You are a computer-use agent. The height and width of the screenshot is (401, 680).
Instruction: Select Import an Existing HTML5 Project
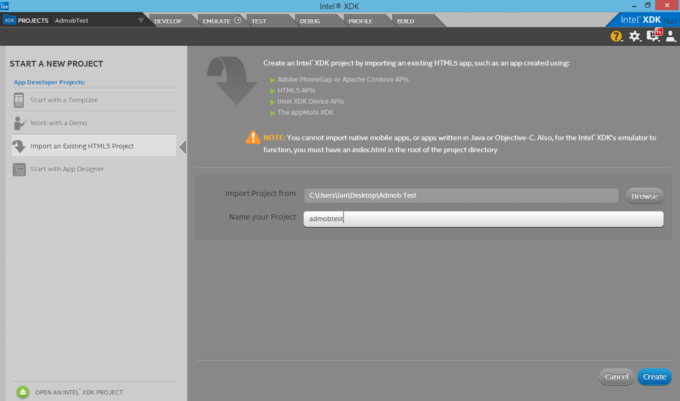coord(94,146)
